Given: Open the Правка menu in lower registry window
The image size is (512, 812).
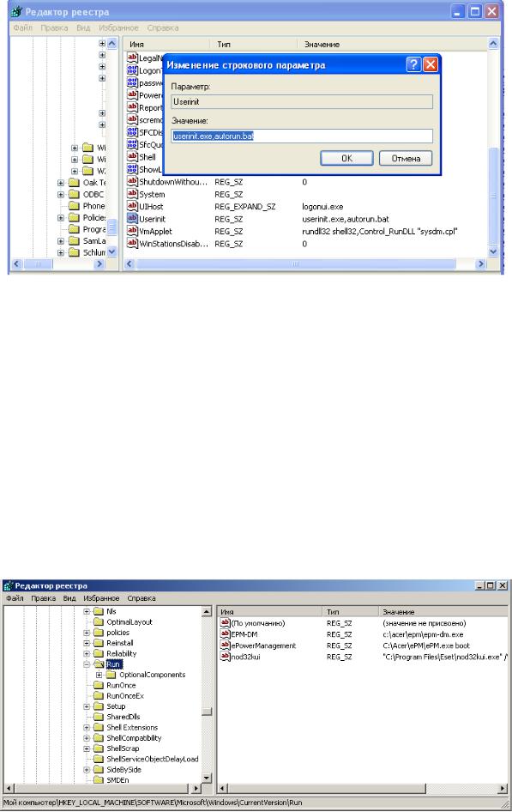Looking at the screenshot, I should pyautogui.click(x=44, y=598).
